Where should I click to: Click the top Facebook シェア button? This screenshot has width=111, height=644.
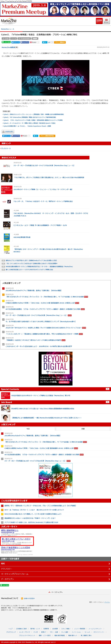(x=25, y=42)
